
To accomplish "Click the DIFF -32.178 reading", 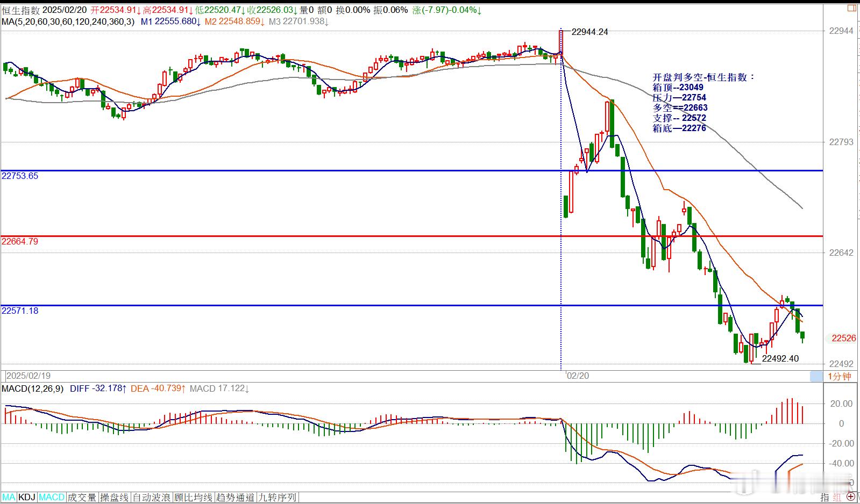I will 98,388.
